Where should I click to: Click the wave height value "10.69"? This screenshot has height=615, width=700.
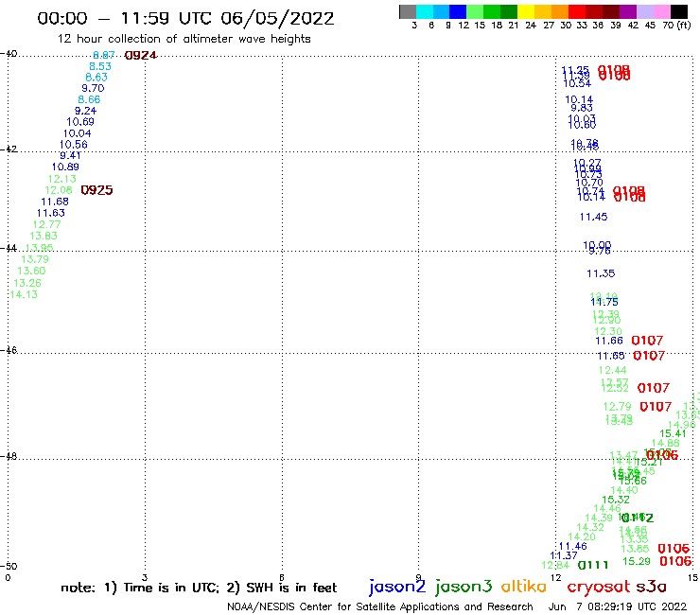click(x=80, y=122)
